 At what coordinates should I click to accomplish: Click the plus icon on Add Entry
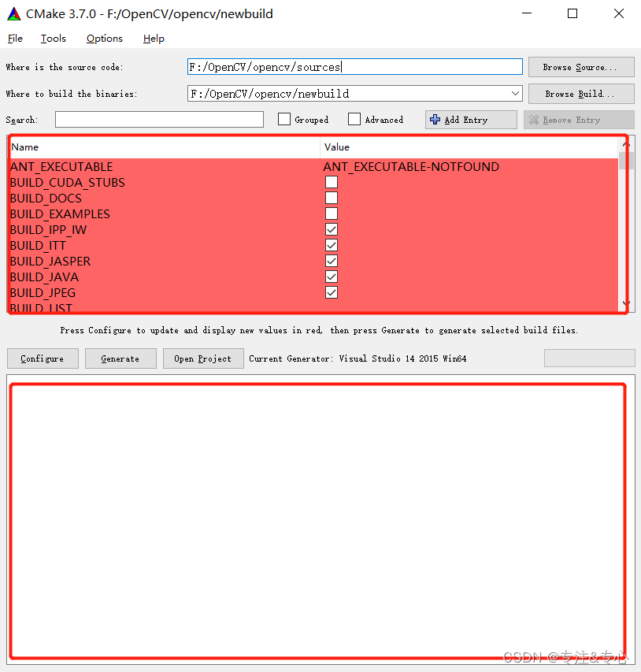pos(435,120)
